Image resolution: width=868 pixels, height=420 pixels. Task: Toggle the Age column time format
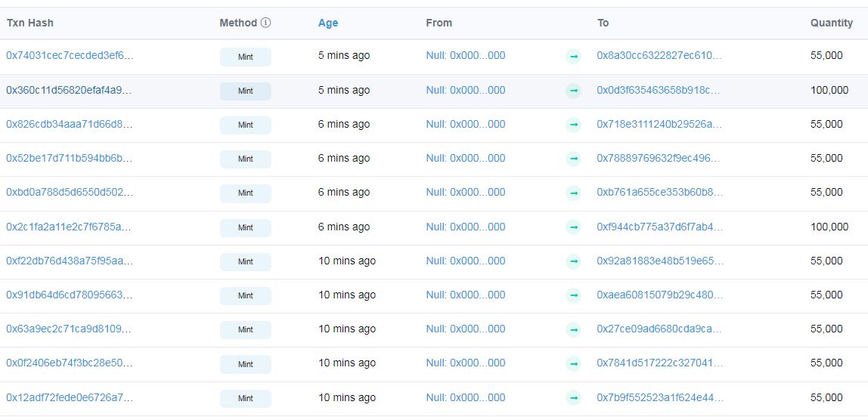tap(327, 23)
